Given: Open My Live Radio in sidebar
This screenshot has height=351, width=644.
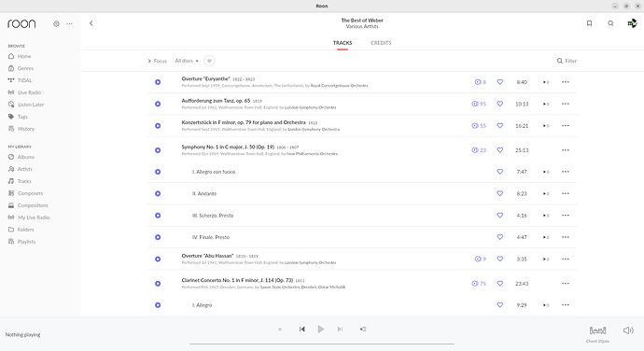Looking at the screenshot, I should pos(34,218).
